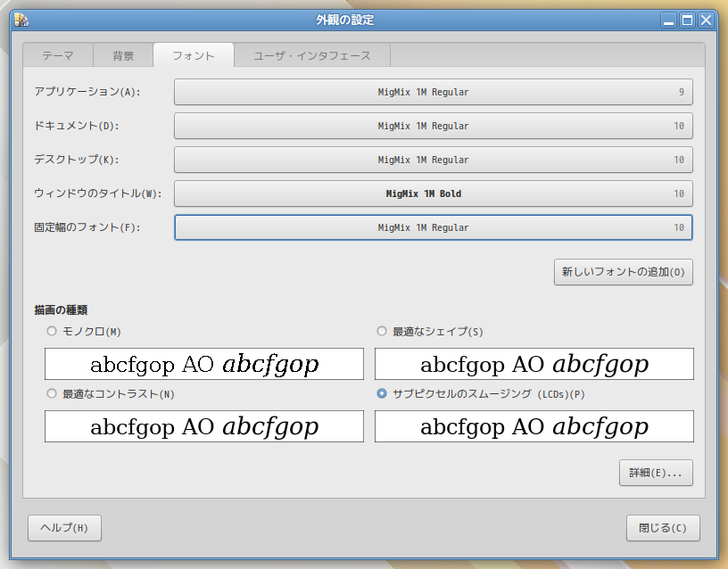
Task: Click the ヘルプ(H) button
Action: tap(64, 528)
